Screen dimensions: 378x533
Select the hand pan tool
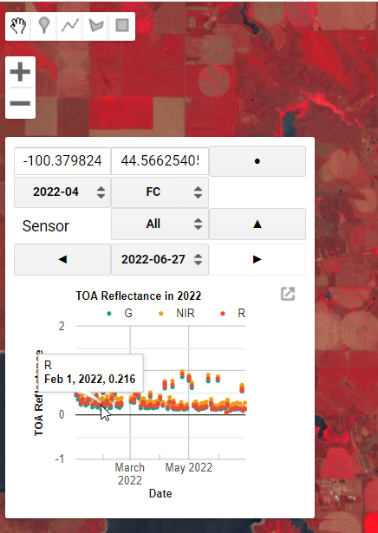pos(18,26)
